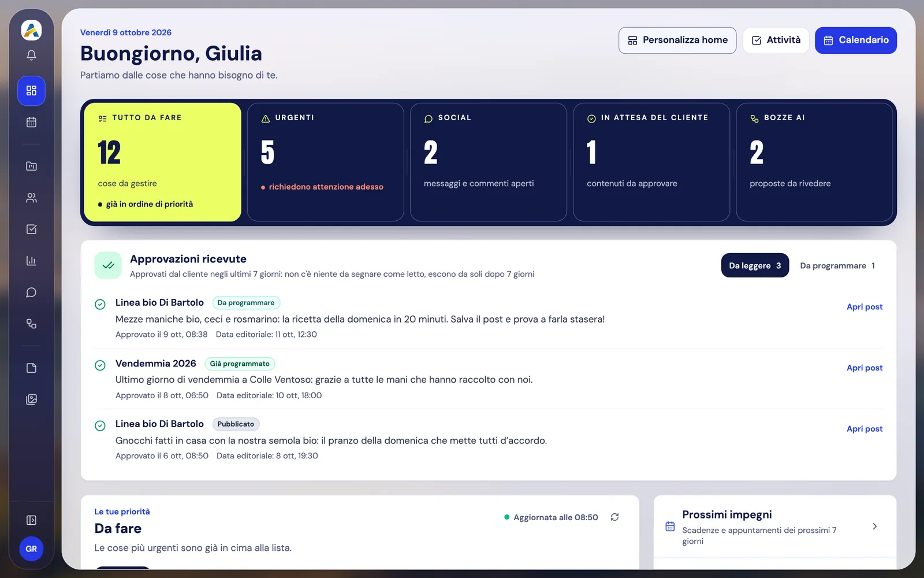Click the Da programmare status badge
The image size is (924, 578).
click(x=246, y=303)
